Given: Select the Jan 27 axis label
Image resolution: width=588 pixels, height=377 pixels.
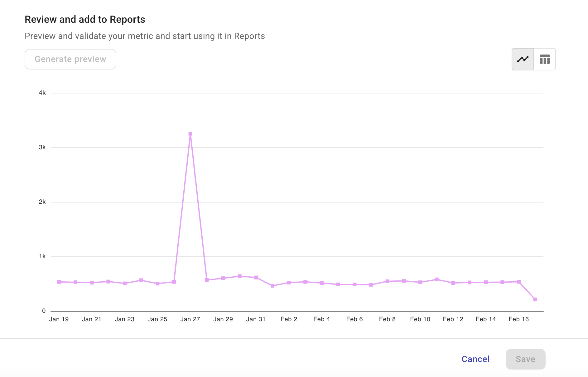Looking at the screenshot, I should pos(190,319).
